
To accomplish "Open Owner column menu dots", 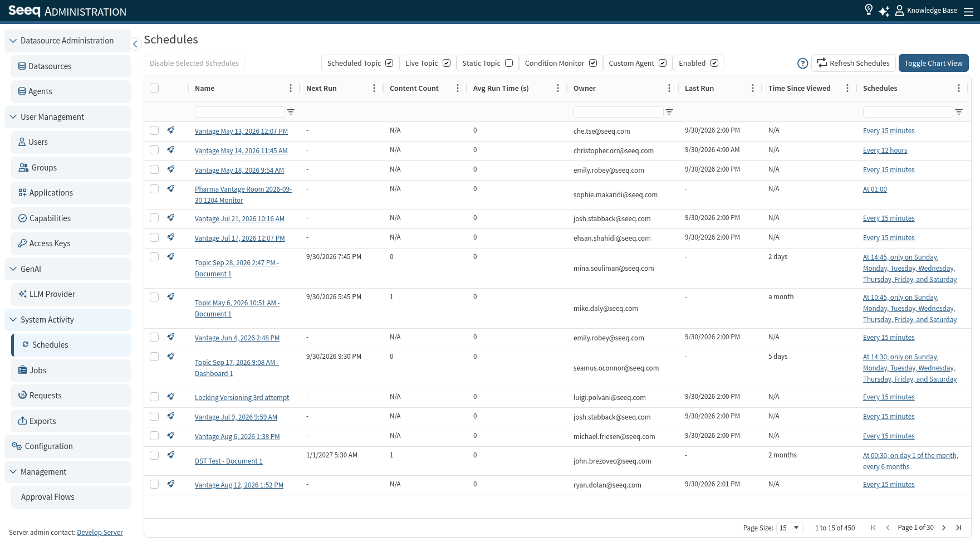I will click(669, 88).
